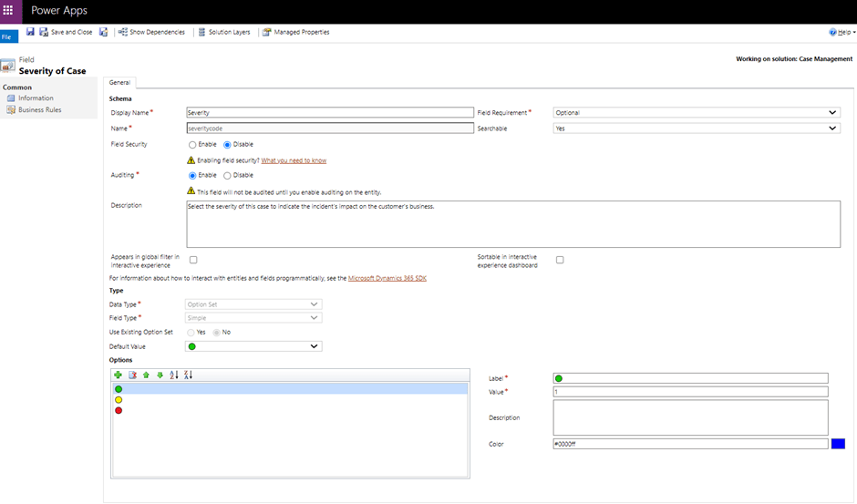Click the blue color swatch
The width and height of the screenshot is (857, 504).
tap(838, 444)
